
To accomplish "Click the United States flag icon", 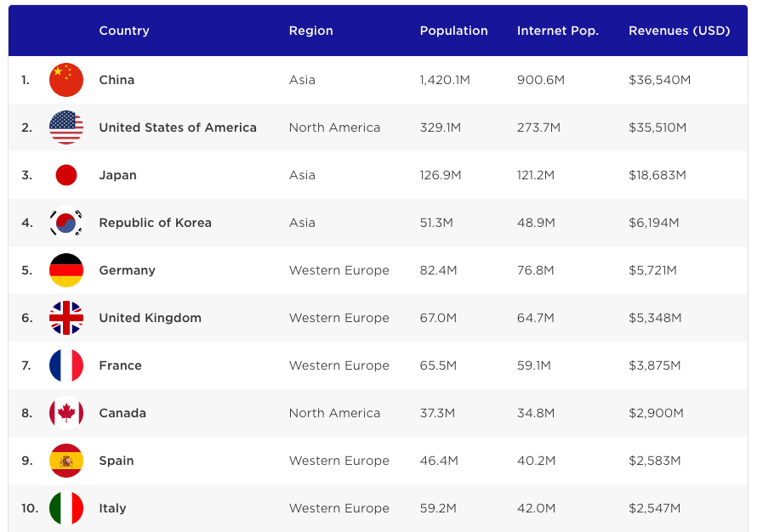I will coord(65,127).
